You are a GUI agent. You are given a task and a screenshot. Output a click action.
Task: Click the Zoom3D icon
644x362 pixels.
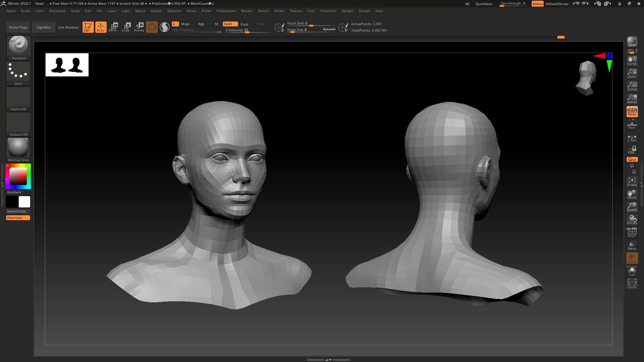632,207
